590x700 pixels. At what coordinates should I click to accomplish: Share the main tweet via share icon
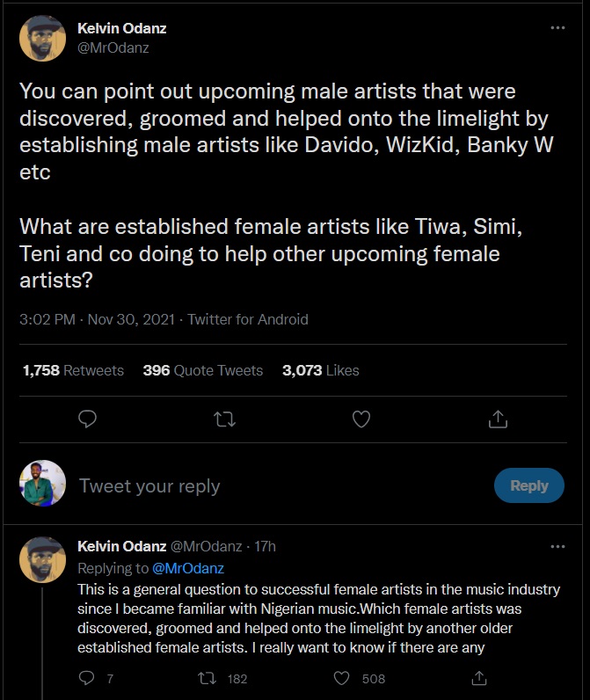click(498, 419)
